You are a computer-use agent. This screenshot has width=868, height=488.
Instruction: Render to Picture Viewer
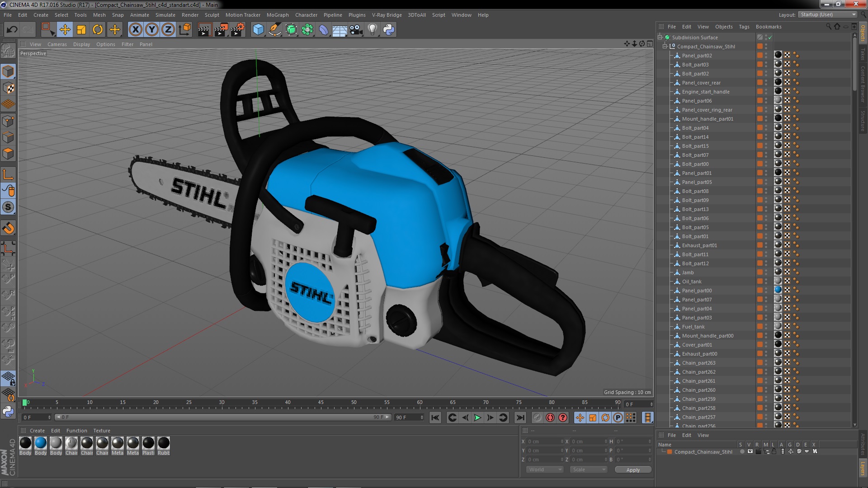click(221, 30)
